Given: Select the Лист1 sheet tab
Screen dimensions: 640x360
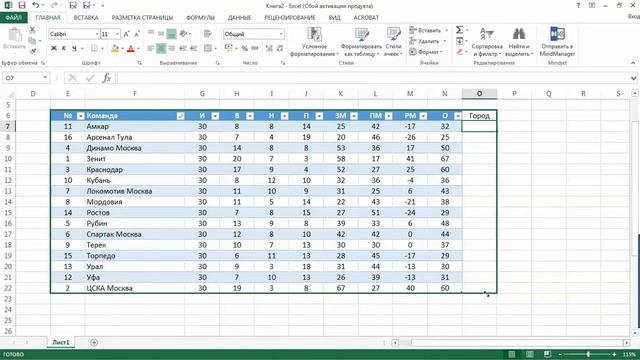Looking at the screenshot, I should coord(61,342).
